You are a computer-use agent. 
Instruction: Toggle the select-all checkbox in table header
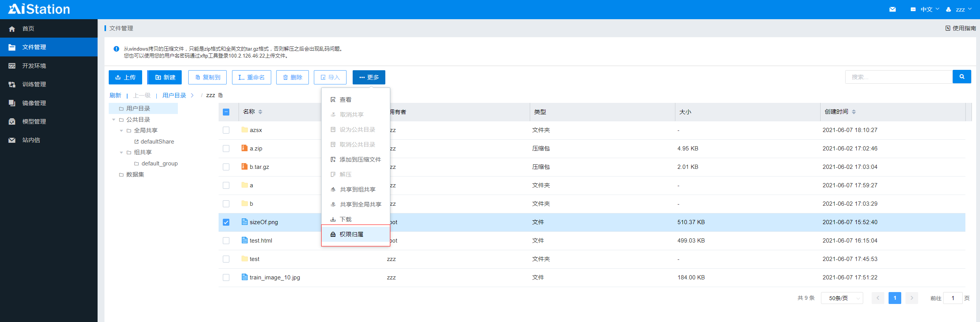(x=226, y=112)
